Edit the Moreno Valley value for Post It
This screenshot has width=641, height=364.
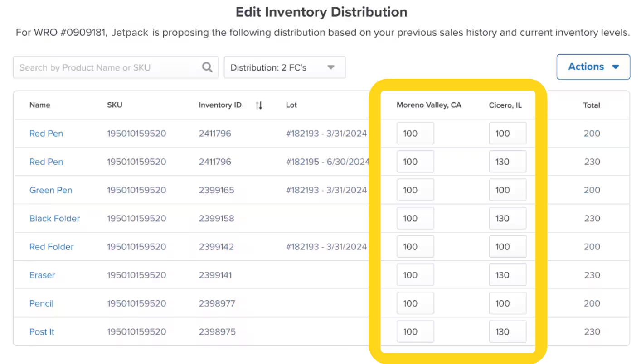point(415,331)
